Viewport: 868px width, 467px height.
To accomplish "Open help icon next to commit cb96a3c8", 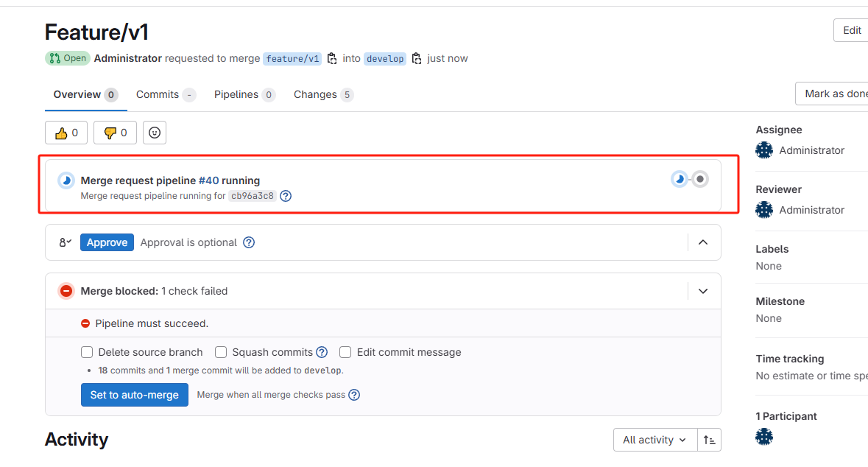I will (286, 196).
